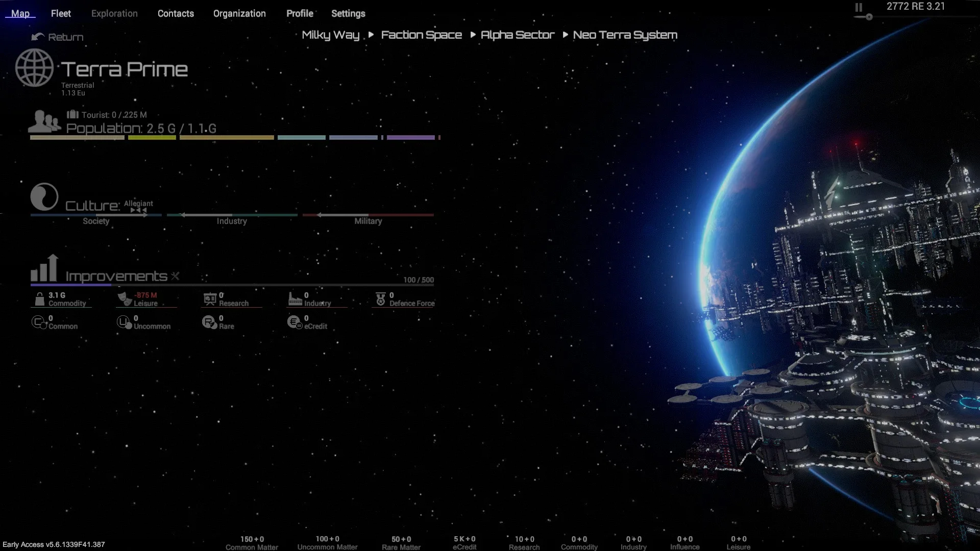The width and height of the screenshot is (980, 551).
Task: Open the Milky Way breadcrumb arrow
Action: coord(371,35)
